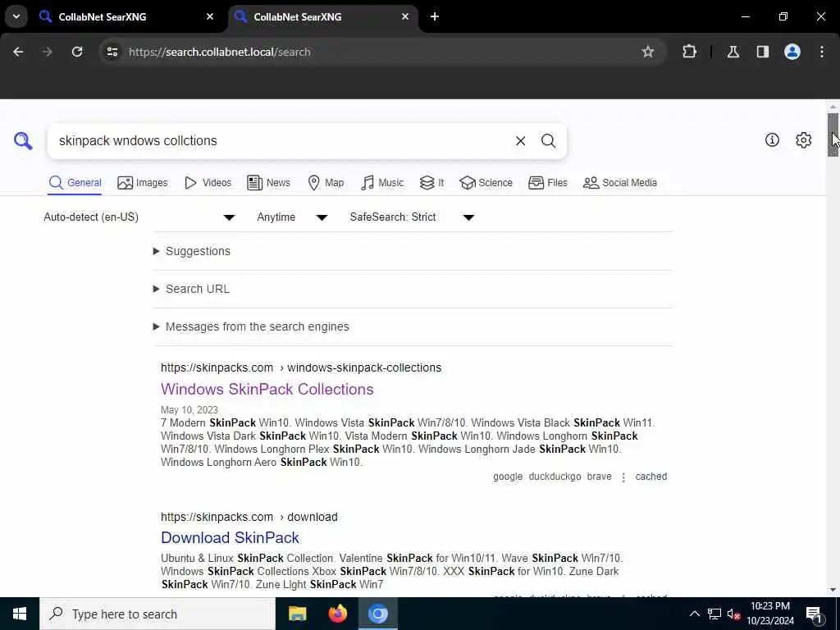Switch to Videos category

click(x=208, y=183)
